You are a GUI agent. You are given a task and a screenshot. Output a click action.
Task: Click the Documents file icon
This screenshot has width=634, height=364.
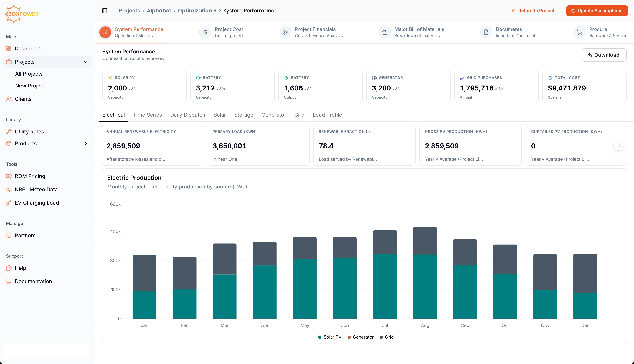(x=486, y=32)
